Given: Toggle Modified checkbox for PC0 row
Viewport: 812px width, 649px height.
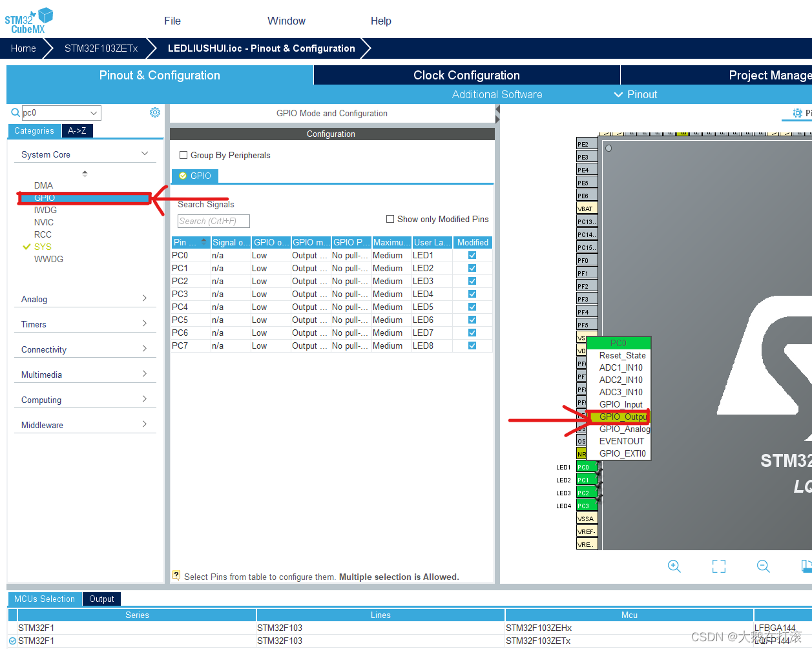Looking at the screenshot, I should [x=472, y=255].
